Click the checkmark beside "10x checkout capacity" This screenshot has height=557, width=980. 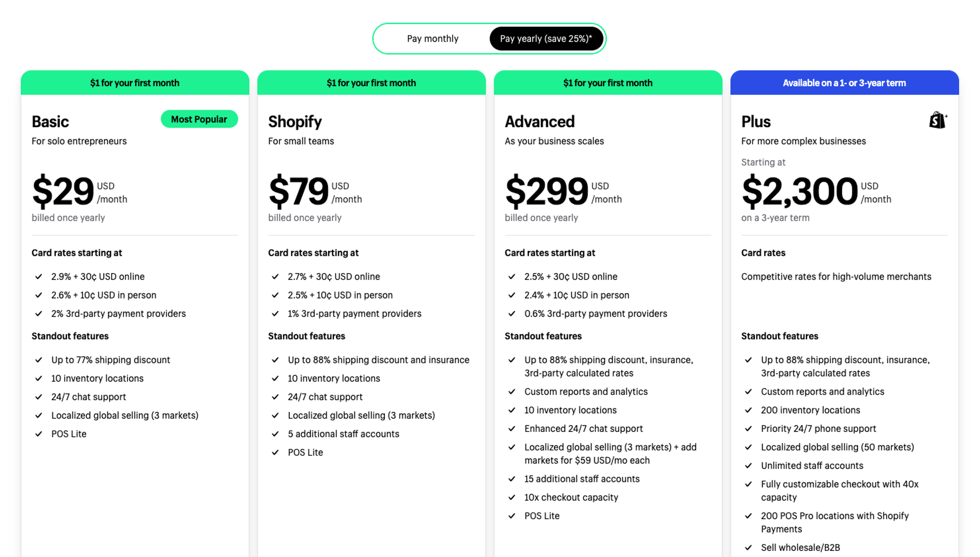coord(512,497)
